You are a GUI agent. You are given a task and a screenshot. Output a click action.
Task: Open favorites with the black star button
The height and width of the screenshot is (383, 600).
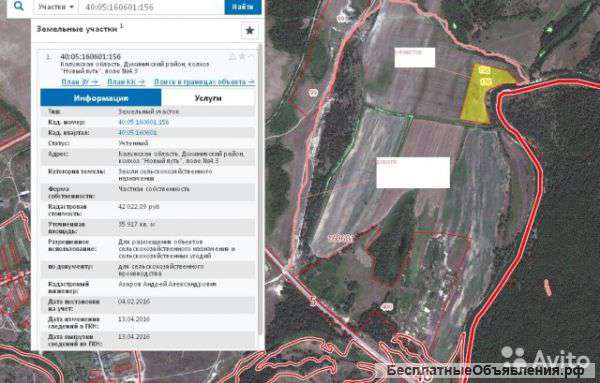pos(249,31)
